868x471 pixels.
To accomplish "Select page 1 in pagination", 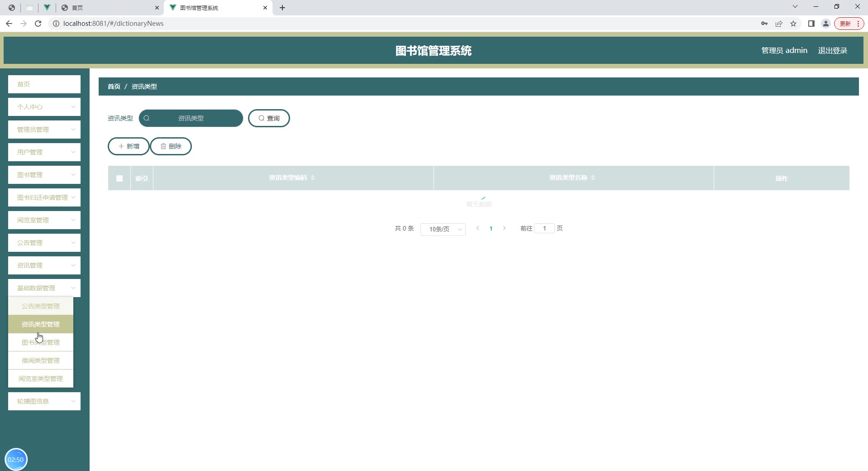I will 491,229.
